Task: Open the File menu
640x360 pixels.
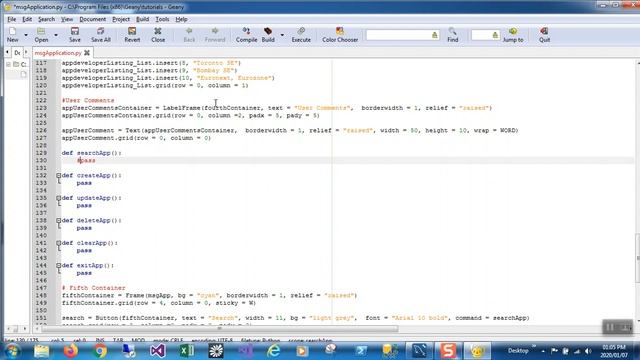Action: (x=11, y=19)
